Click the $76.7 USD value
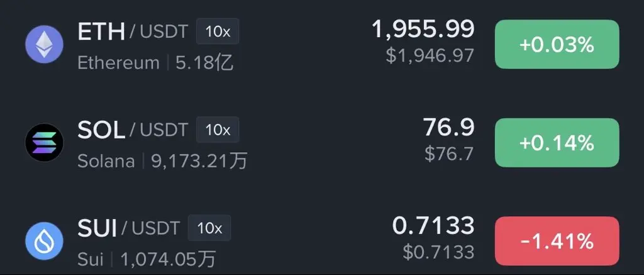Viewport: 644px width, 275px height. (x=449, y=154)
